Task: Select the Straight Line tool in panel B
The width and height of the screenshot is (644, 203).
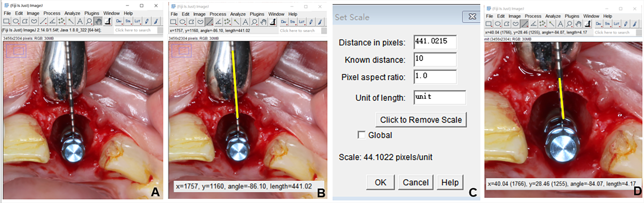Action: pyautogui.click(x=209, y=22)
